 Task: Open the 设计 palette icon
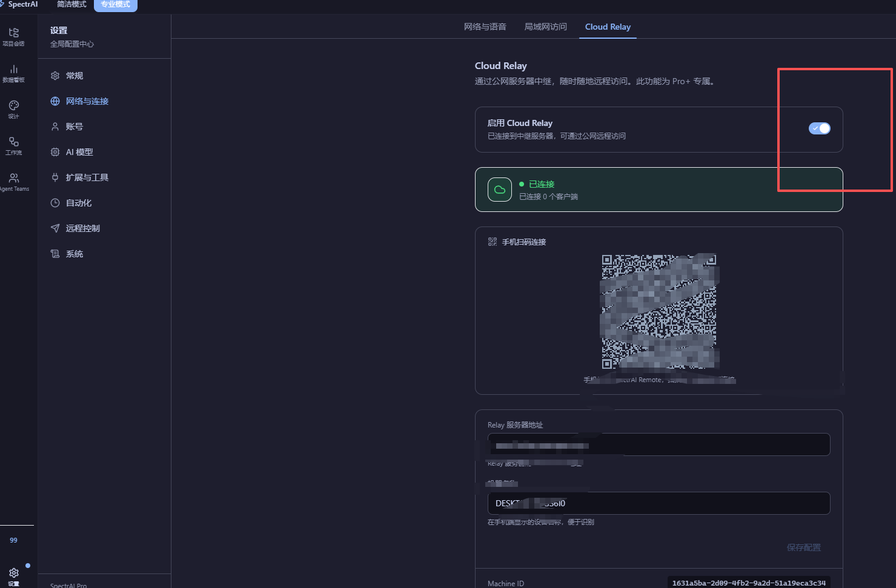(13, 109)
